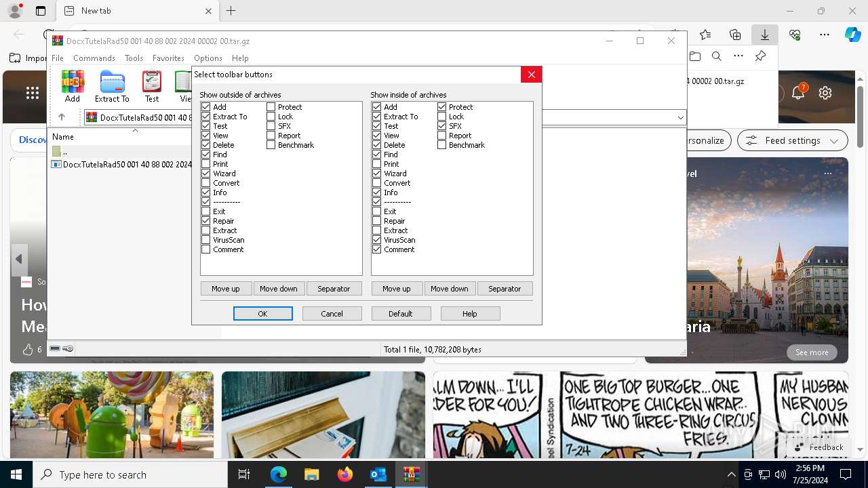Click the Add toolbar icon in WinRAR
Screen dimensions: 868x488
click(x=73, y=86)
